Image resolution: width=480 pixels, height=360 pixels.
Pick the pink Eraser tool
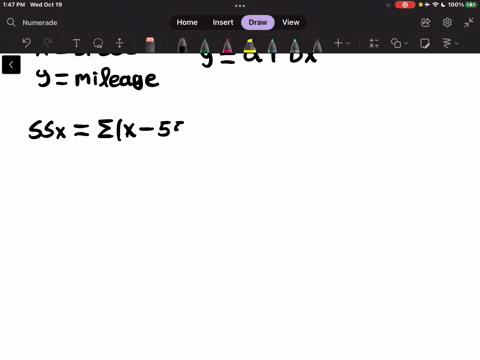point(150,45)
